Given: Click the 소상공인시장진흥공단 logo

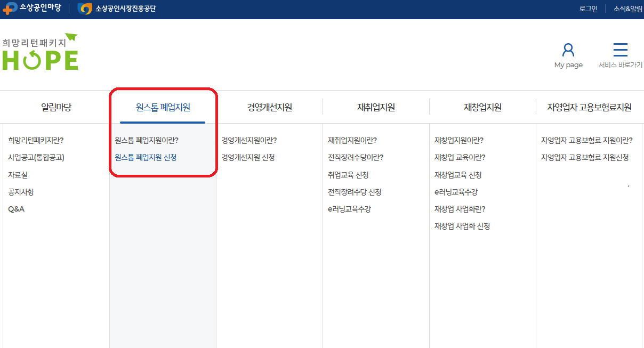Looking at the screenshot, I should tap(117, 9).
